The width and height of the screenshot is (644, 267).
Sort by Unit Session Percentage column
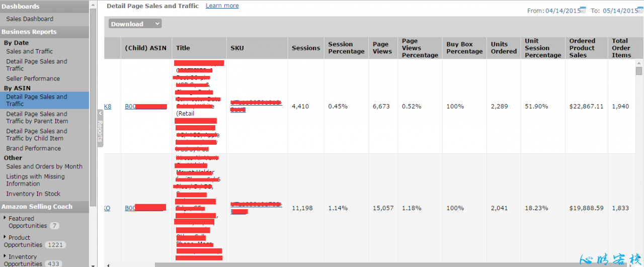pyautogui.click(x=543, y=48)
